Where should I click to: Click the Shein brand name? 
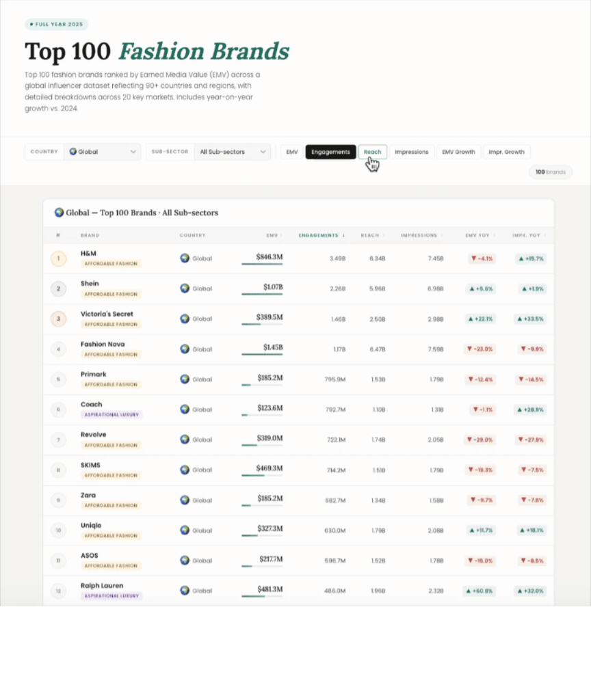click(90, 284)
